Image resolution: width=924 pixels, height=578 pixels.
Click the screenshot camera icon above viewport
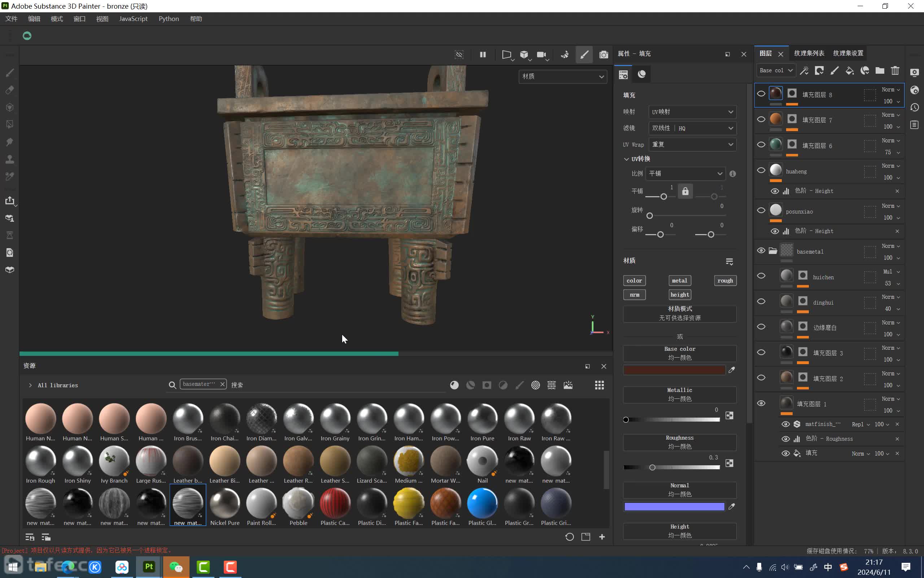point(603,55)
